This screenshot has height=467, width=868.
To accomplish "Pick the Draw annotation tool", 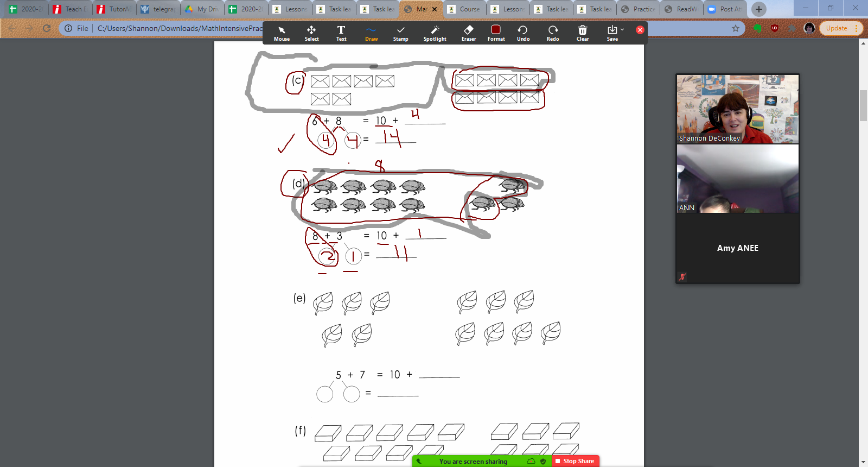I will 371,33.
